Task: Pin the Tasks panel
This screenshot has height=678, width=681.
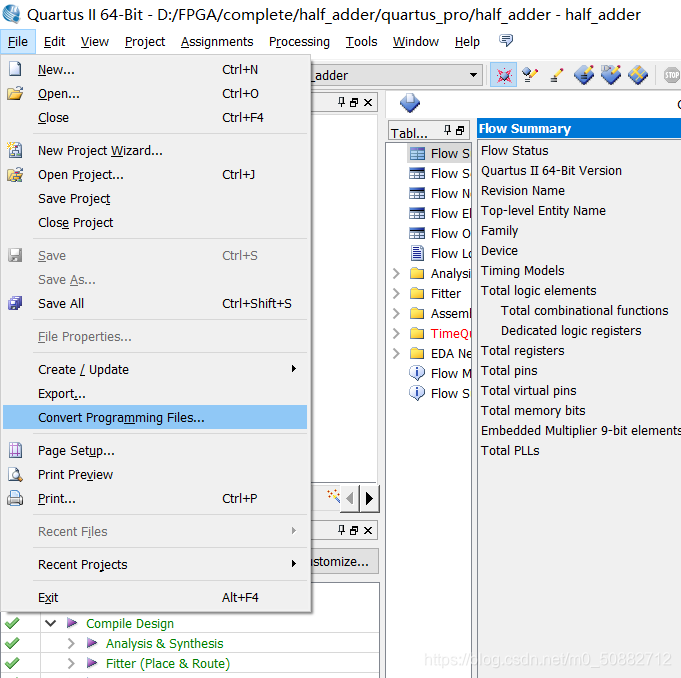Action: coord(341,530)
